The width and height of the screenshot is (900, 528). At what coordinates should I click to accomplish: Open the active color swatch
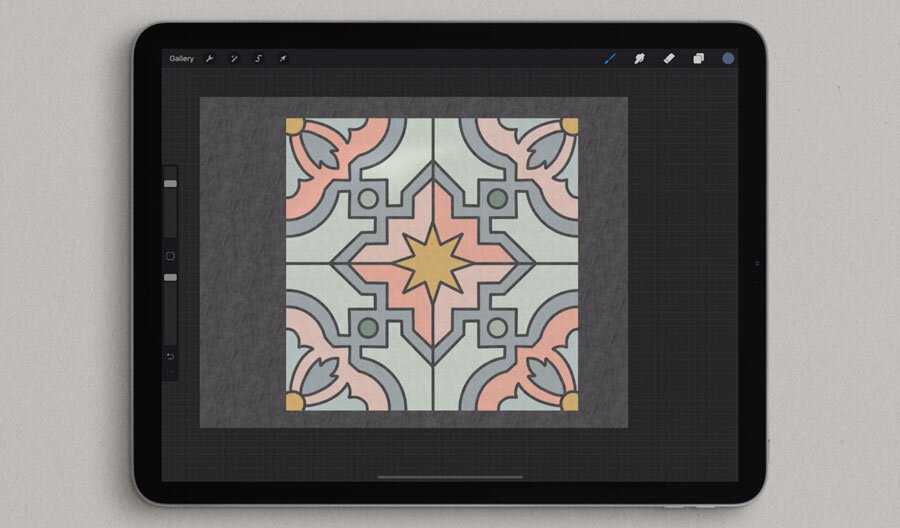point(728,59)
